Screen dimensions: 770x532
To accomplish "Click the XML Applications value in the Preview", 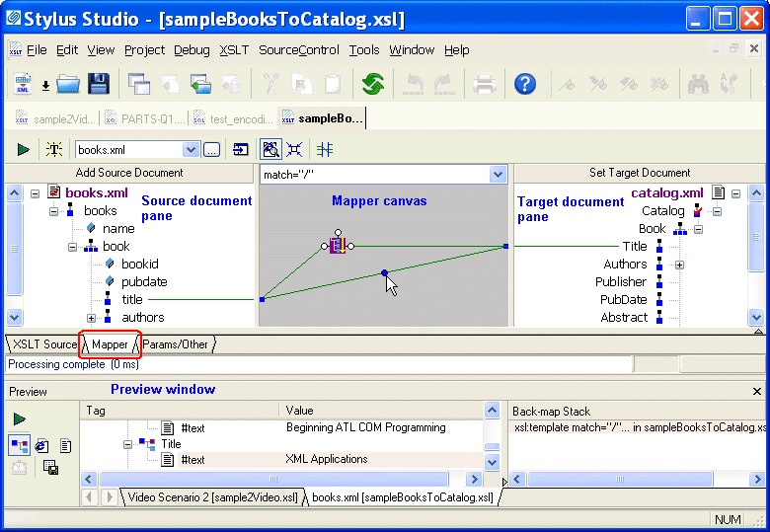I will [327, 459].
